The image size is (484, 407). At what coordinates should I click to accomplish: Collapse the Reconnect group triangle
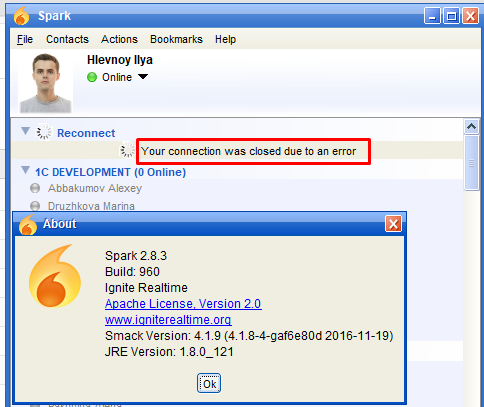coord(25,131)
